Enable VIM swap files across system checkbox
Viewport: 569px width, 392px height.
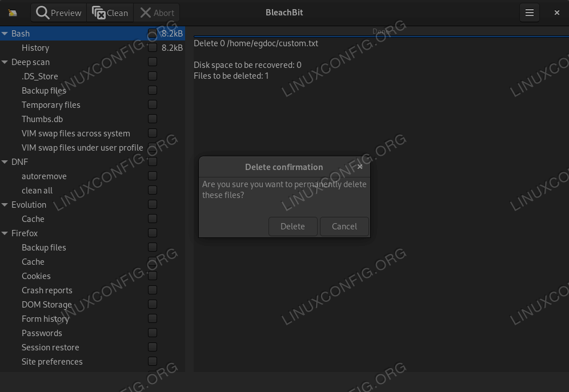coord(153,134)
